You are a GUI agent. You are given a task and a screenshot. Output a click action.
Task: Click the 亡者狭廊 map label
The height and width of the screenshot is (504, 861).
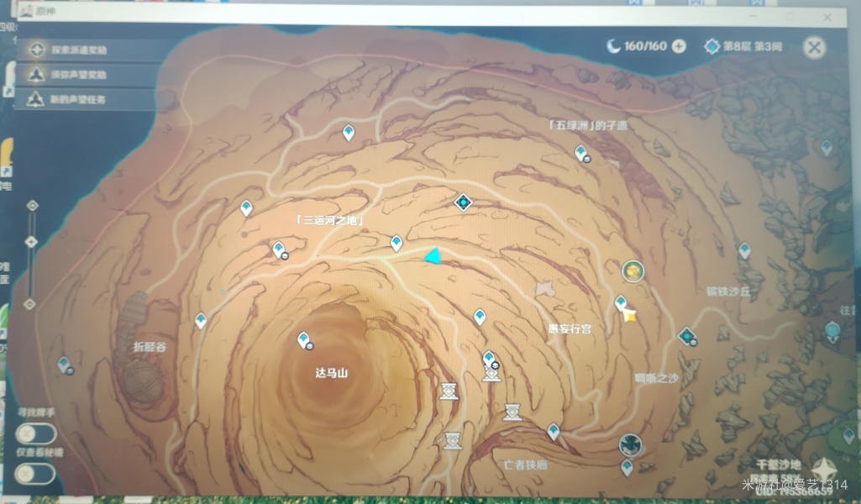526,465
